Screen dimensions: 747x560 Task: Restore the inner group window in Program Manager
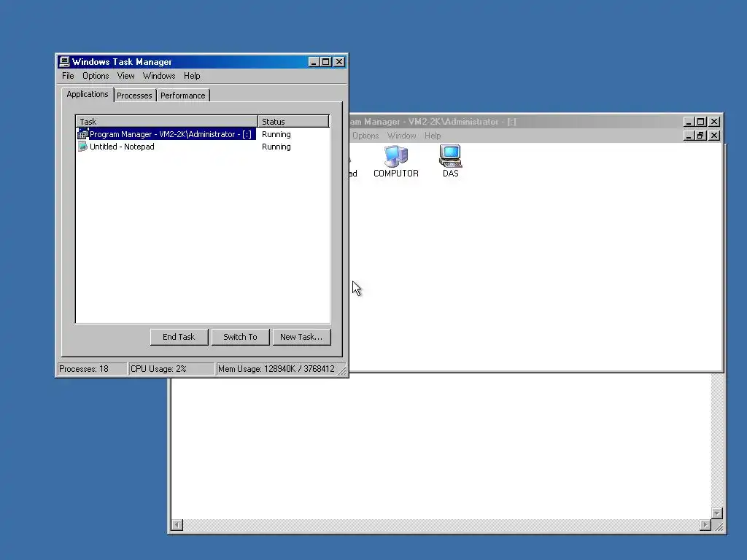tap(701, 136)
